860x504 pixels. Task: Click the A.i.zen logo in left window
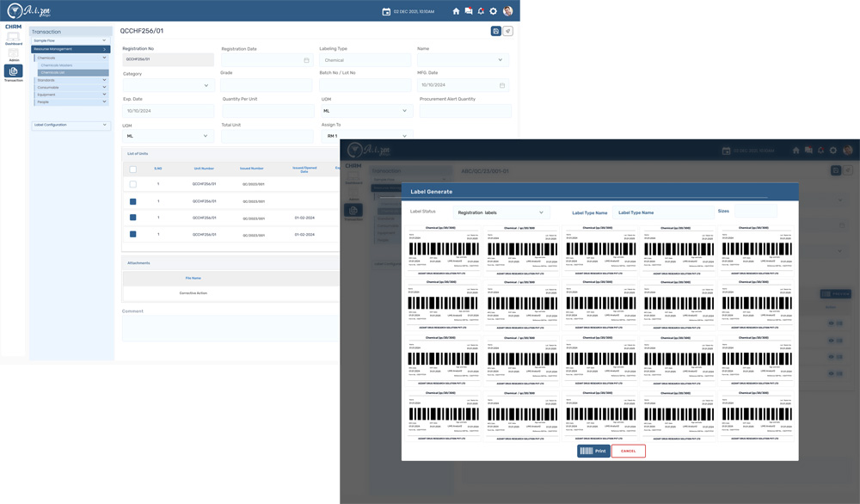pos(28,10)
